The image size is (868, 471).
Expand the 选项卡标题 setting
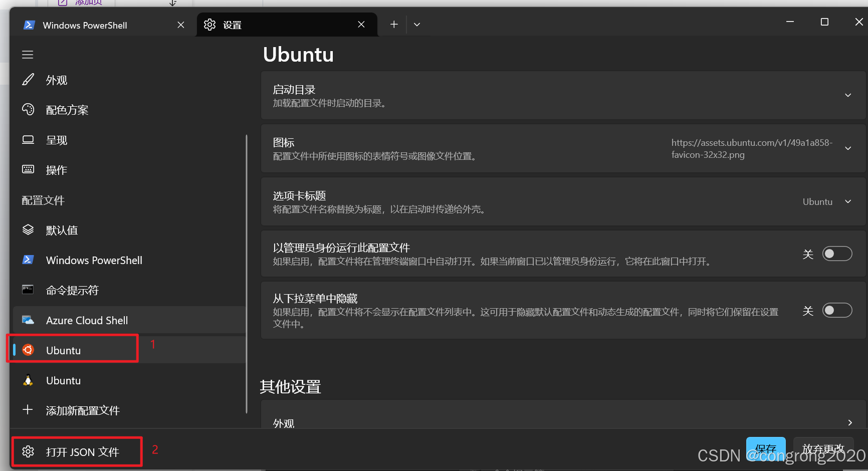click(x=848, y=201)
